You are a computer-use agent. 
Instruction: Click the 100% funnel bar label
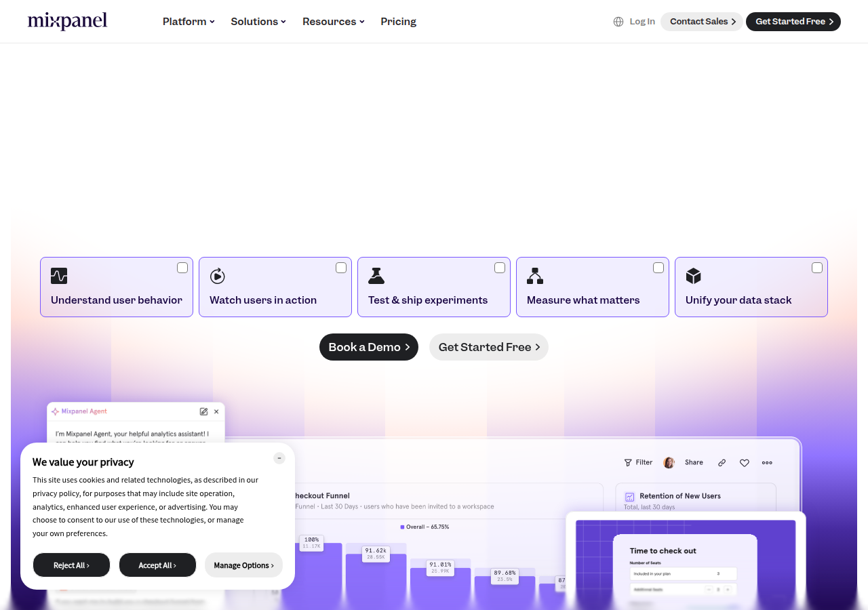311,542
